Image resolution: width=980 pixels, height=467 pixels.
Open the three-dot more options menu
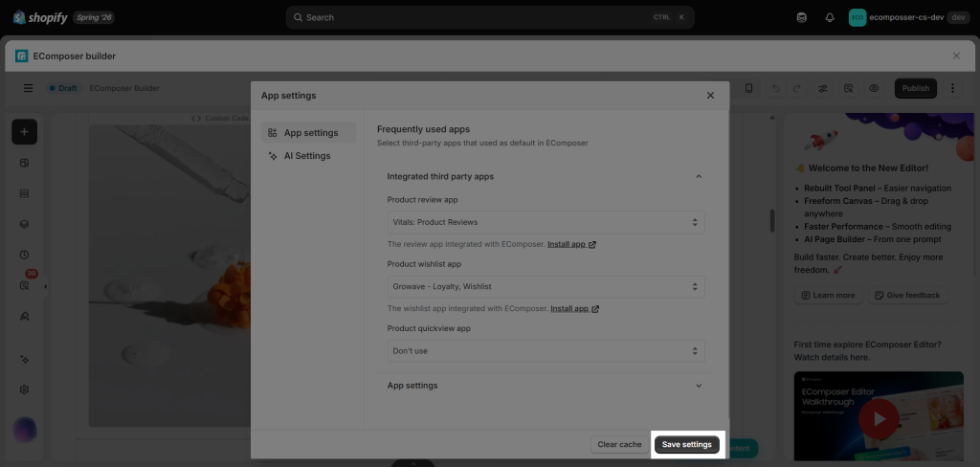coord(952,88)
